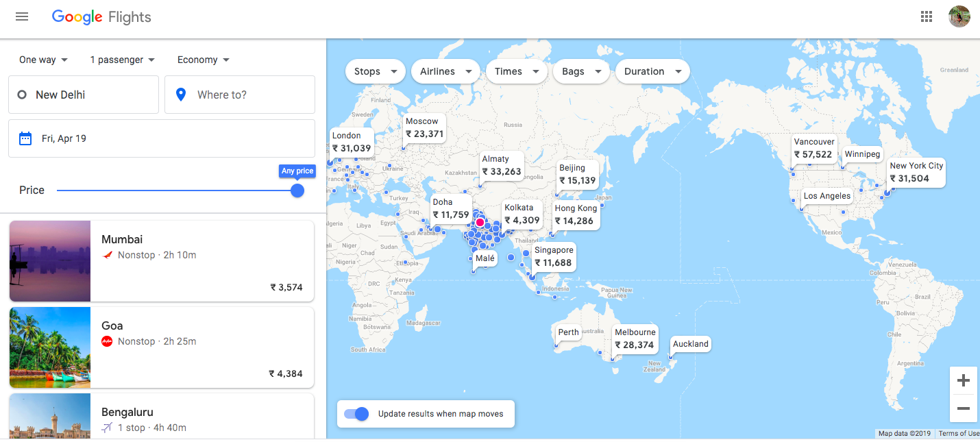Expand the Times filter
Image resolution: width=980 pixels, height=442 pixels.
click(x=516, y=71)
